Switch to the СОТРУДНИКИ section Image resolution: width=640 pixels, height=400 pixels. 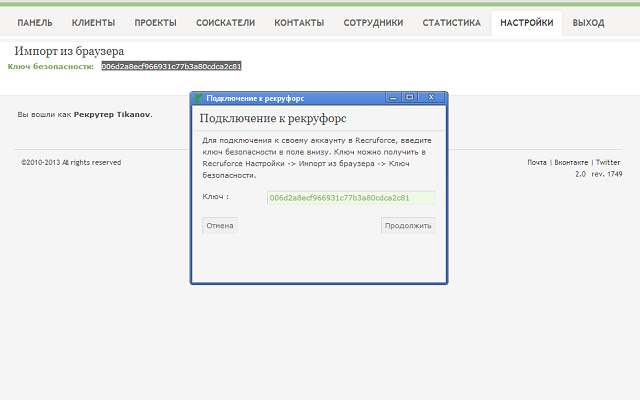373,23
